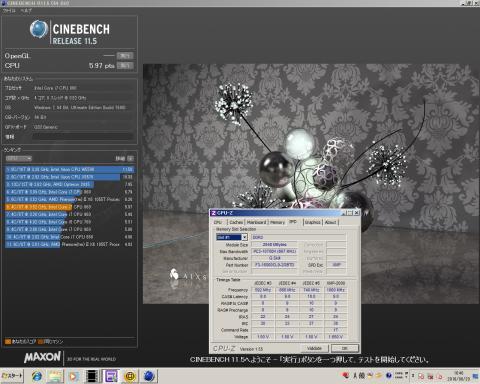Viewport: 480px width, 384px height.
Task: Click the Module Size value in CPU-Z
Action: (274, 244)
